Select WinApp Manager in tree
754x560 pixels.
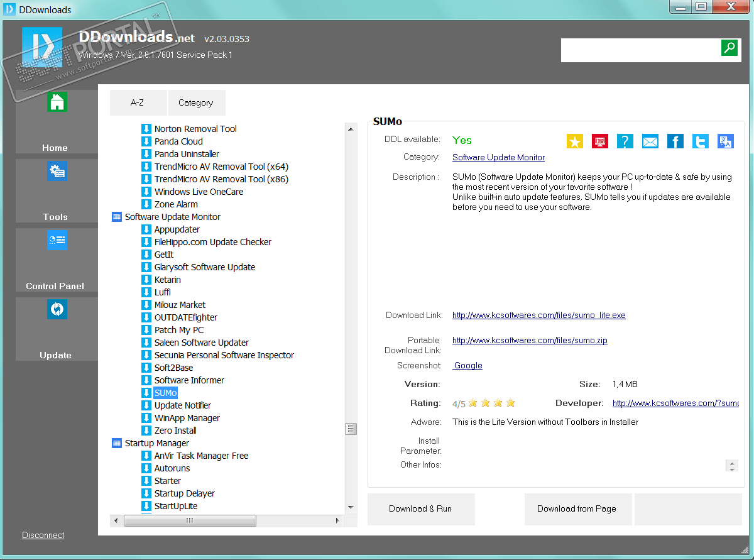point(187,418)
